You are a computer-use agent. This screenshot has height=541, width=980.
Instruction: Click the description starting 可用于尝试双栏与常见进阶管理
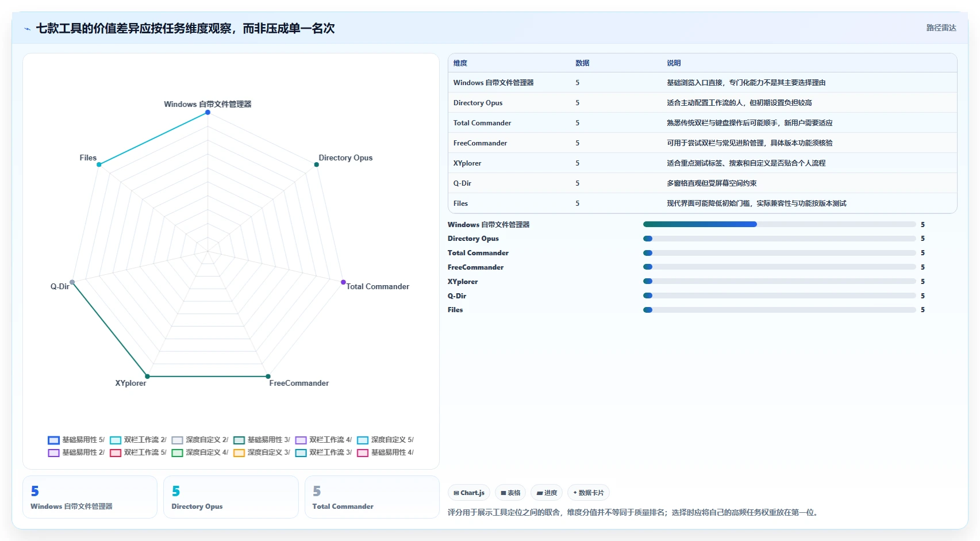pyautogui.click(x=750, y=143)
